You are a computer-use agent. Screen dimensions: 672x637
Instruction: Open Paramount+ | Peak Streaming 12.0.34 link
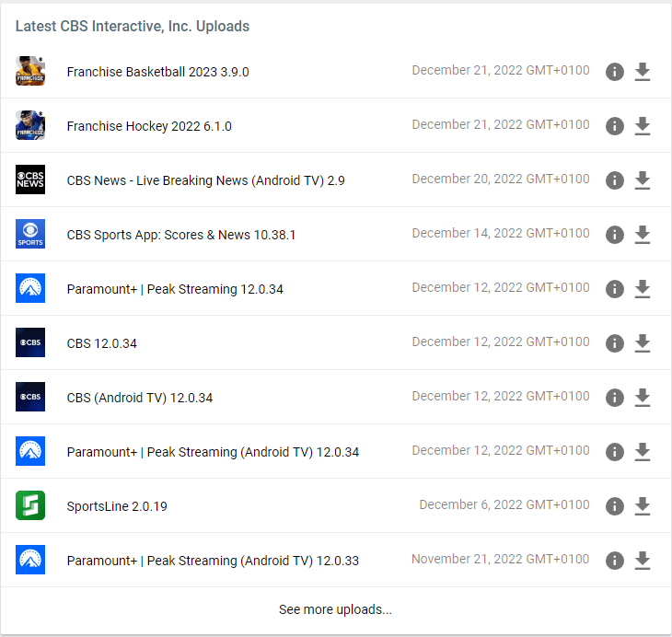pos(175,289)
